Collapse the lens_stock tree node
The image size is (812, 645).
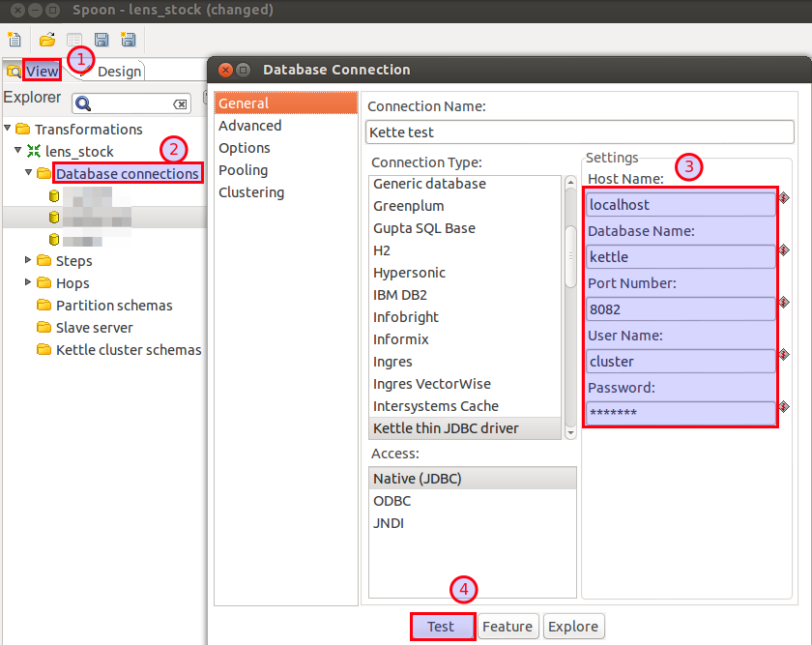tap(17, 150)
